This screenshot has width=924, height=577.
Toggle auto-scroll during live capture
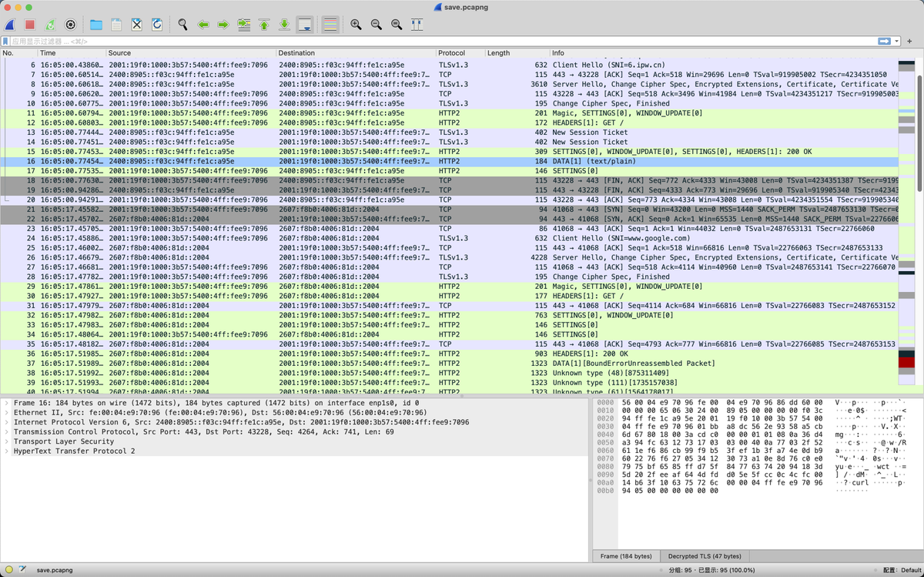[305, 25]
